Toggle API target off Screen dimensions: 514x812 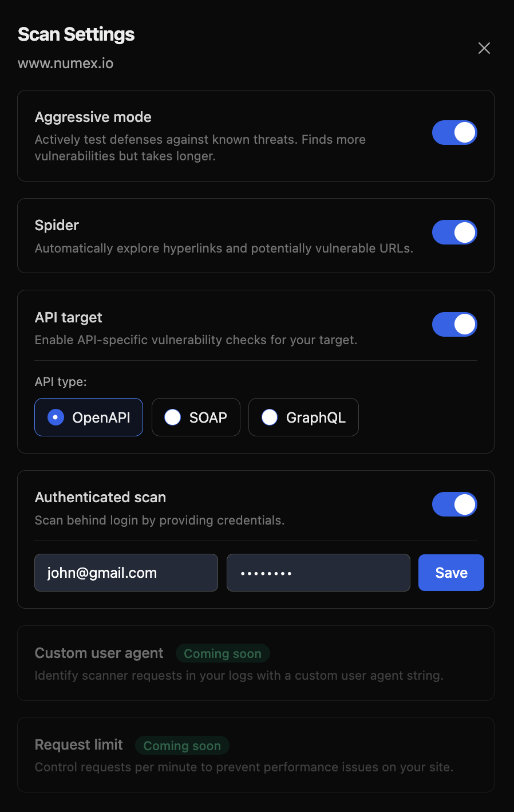[454, 324]
